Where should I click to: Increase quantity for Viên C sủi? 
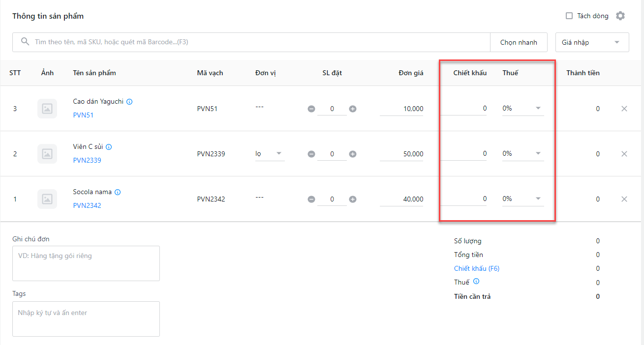(353, 154)
